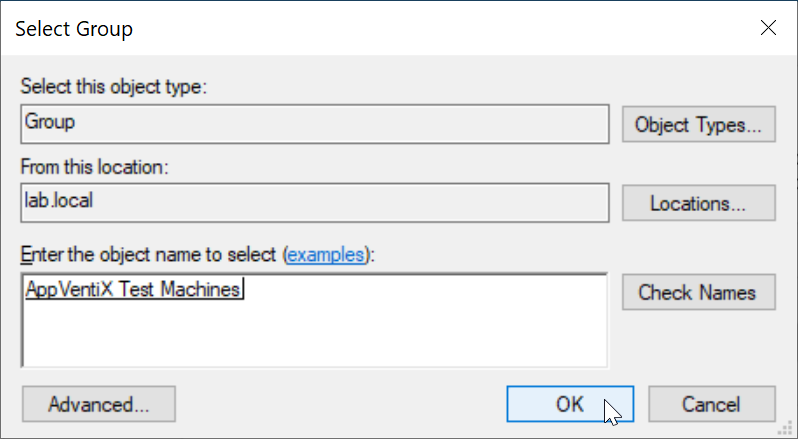The height and width of the screenshot is (439, 798).
Task: Verify the entry with Check Names
Action: click(x=698, y=292)
